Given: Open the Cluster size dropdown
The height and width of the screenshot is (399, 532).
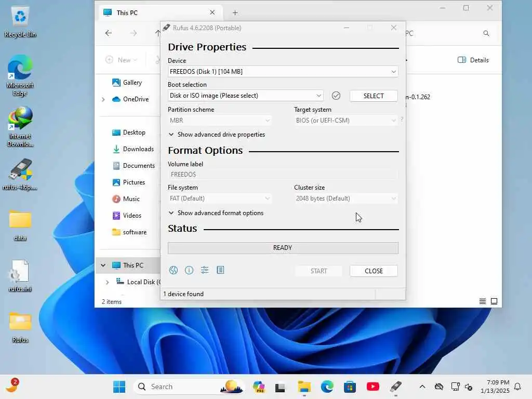Looking at the screenshot, I should coord(345,198).
